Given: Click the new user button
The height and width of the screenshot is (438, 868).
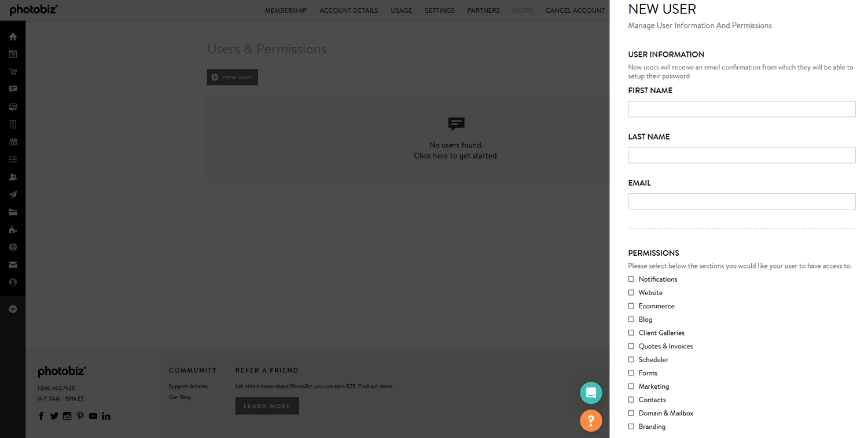Looking at the screenshot, I should pos(232,77).
